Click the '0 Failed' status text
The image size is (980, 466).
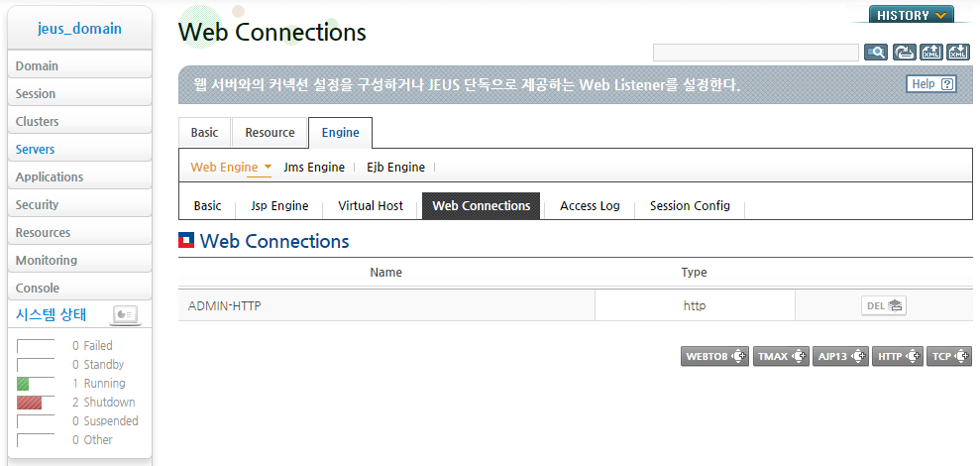(92, 345)
